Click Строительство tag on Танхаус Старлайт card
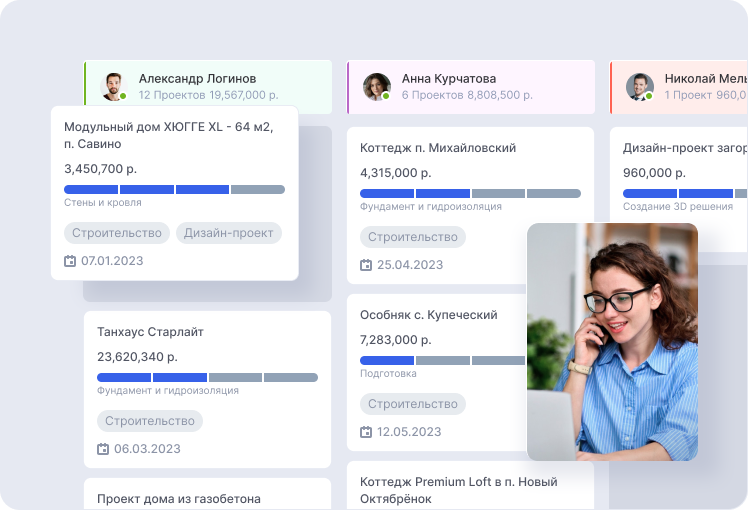Viewport: 748px width, 510px height. click(x=150, y=421)
